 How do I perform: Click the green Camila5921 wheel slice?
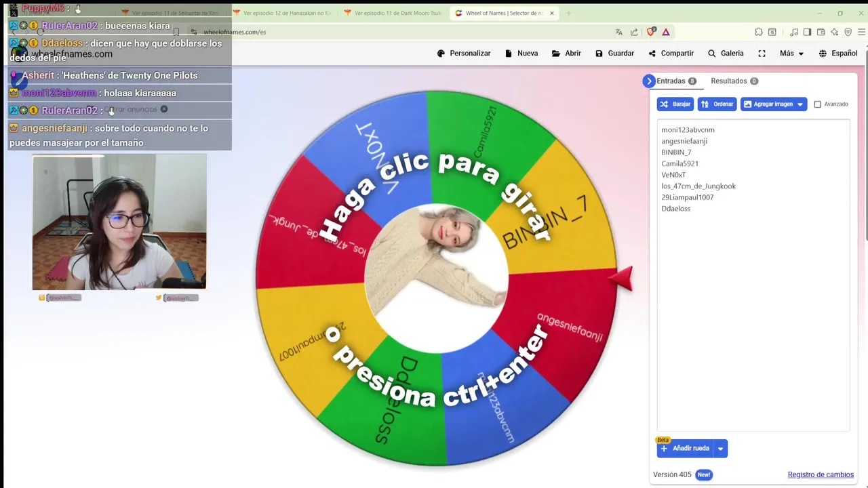pos(485,142)
